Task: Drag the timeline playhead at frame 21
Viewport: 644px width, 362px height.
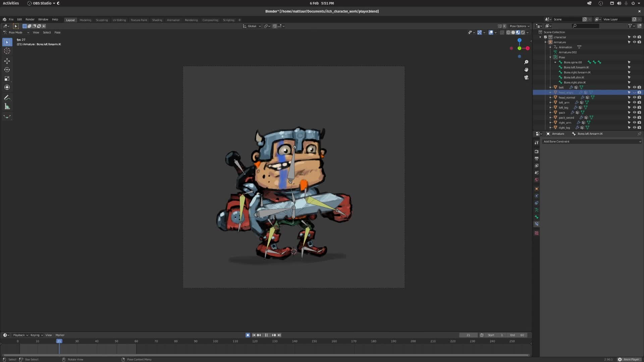Action: click(x=59, y=341)
